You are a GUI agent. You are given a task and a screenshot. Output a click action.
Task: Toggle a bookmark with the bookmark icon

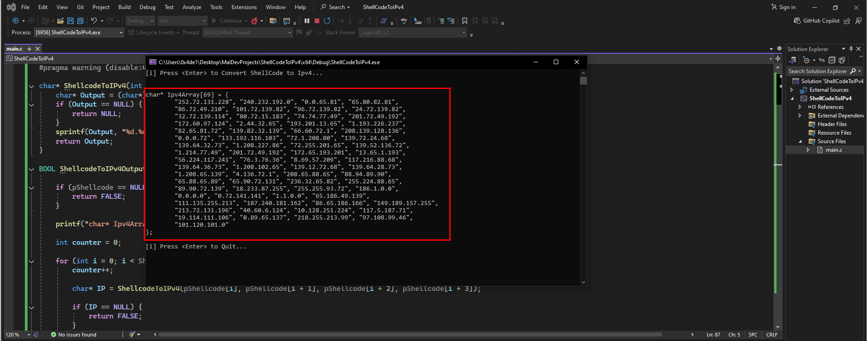pos(465,21)
